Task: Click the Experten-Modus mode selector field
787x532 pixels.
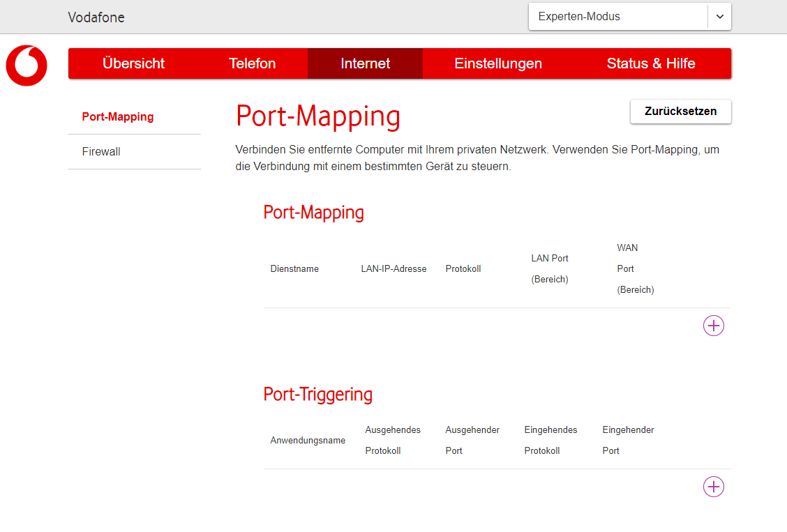Action: 629,17
